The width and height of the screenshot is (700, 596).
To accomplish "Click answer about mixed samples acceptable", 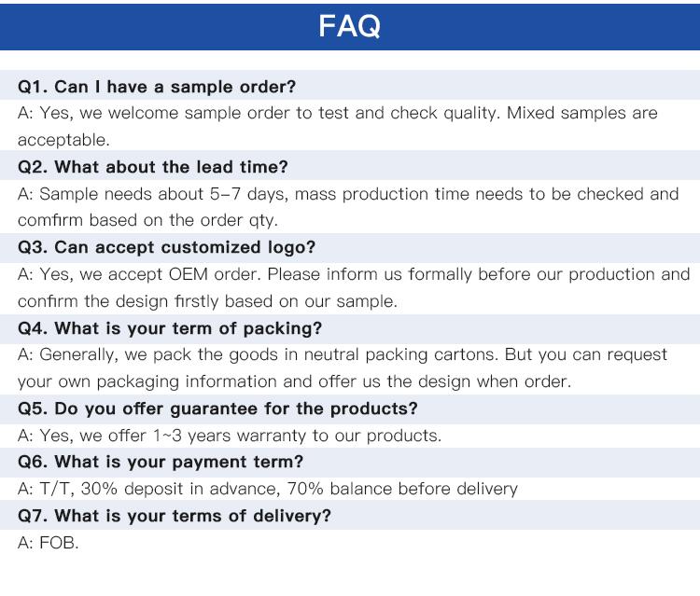I will [338, 113].
